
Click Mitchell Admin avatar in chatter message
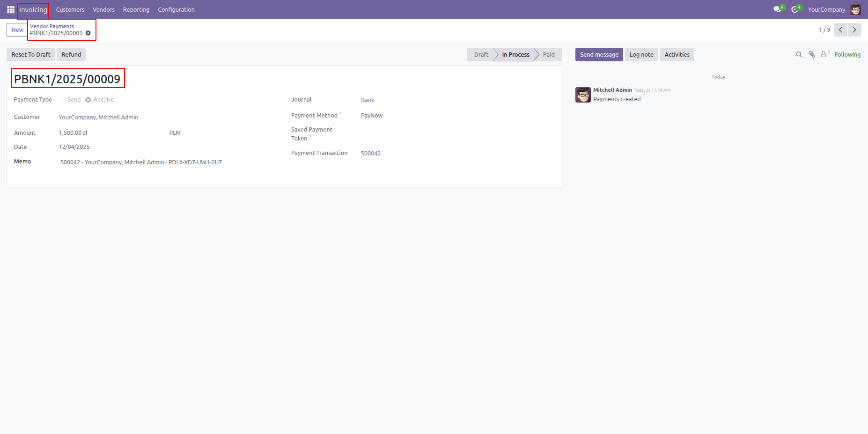point(583,95)
